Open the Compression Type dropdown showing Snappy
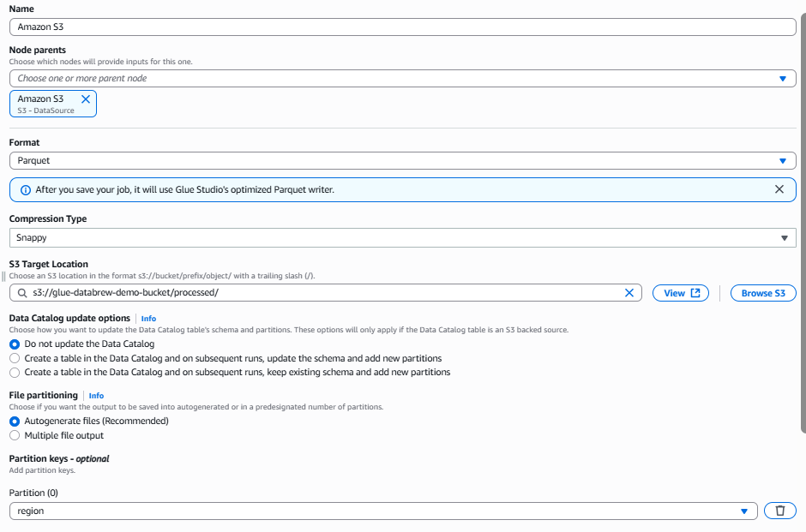 click(402, 237)
